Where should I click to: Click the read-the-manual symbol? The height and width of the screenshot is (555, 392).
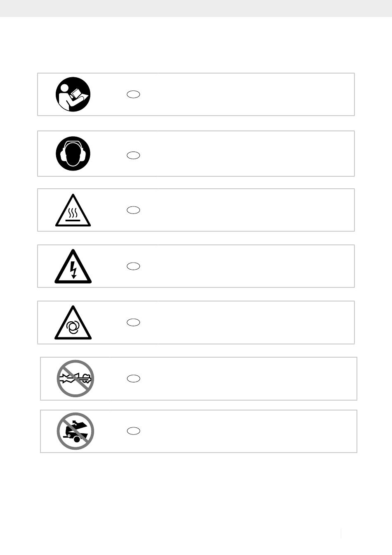click(73, 94)
